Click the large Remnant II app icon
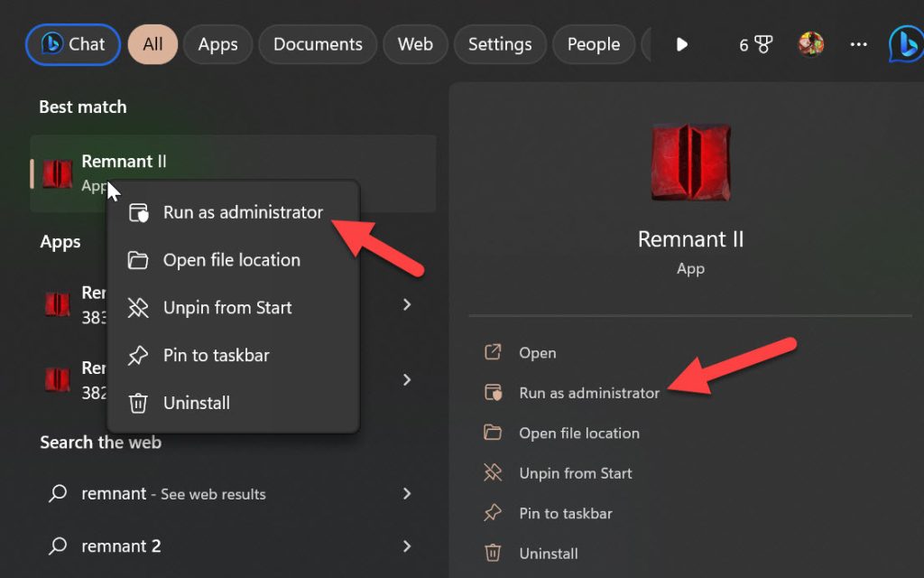This screenshot has height=578, width=924. click(690, 163)
